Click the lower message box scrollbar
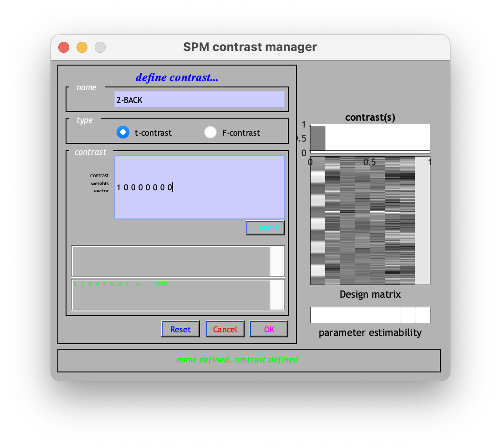The image size is (501, 448). (277, 295)
